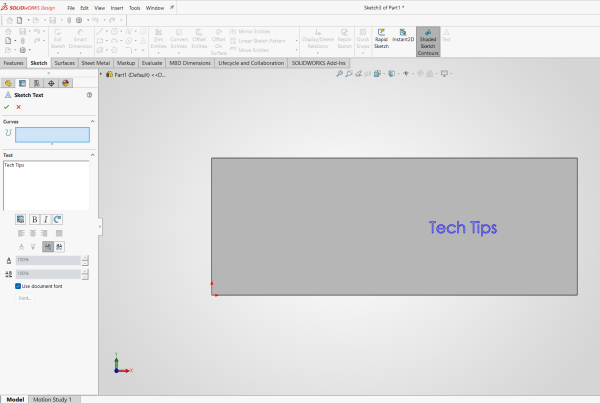The width and height of the screenshot is (600, 403).
Task: Open the File menu
Action: tap(71, 8)
